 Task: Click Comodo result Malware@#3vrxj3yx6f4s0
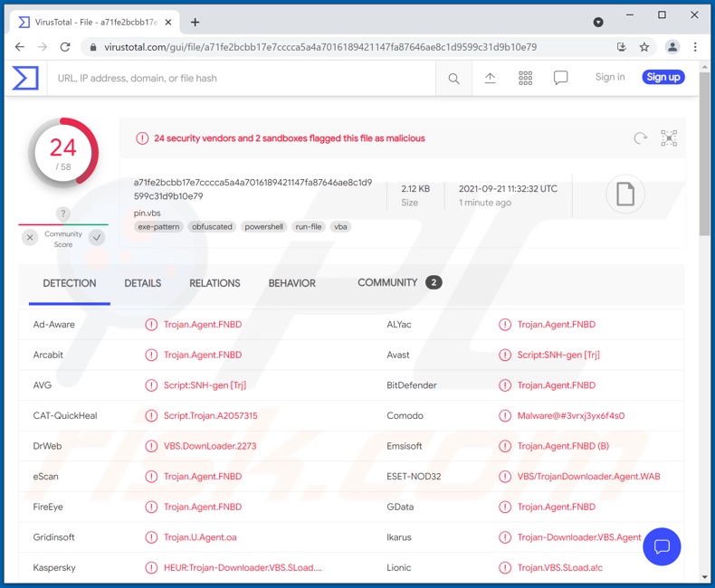(571, 416)
